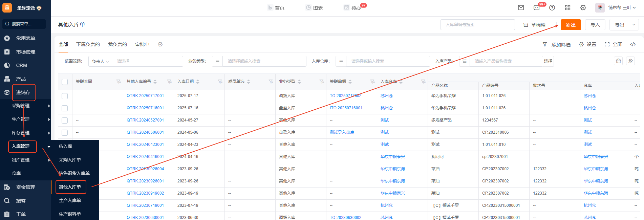
Task: Open related document TO.20250717002
Action: coord(345,96)
